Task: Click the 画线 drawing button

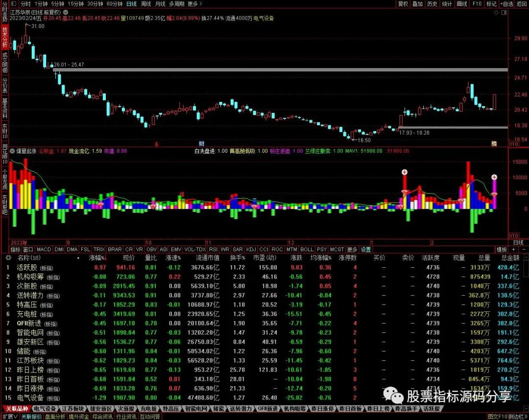Action: 461,4
